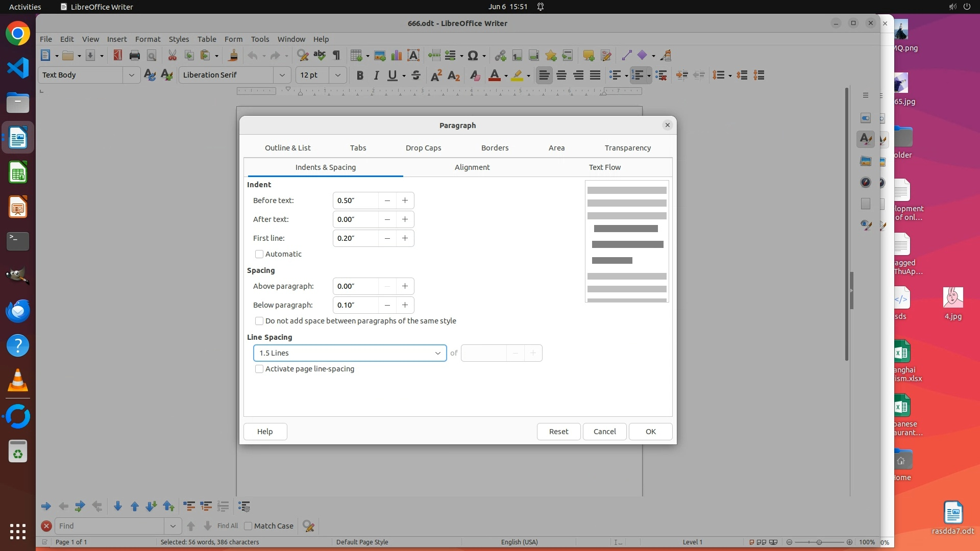980x551 pixels.
Task: Enable the Automatic first line checkbox
Action: [259, 254]
